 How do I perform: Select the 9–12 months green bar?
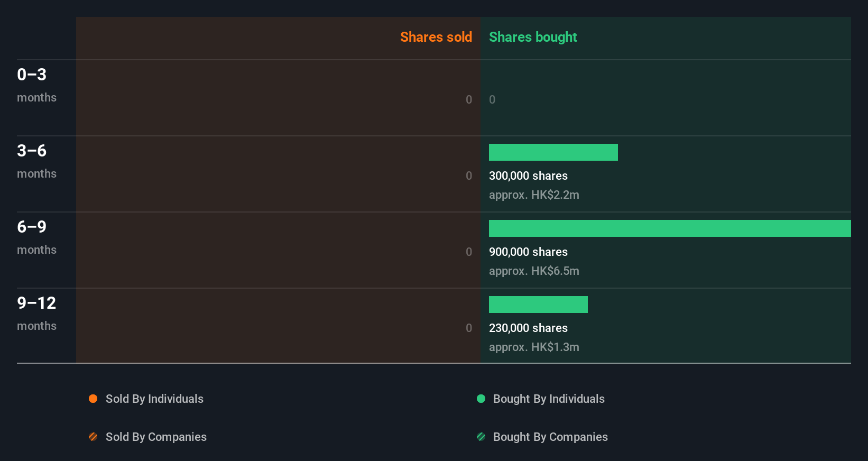coord(538,305)
